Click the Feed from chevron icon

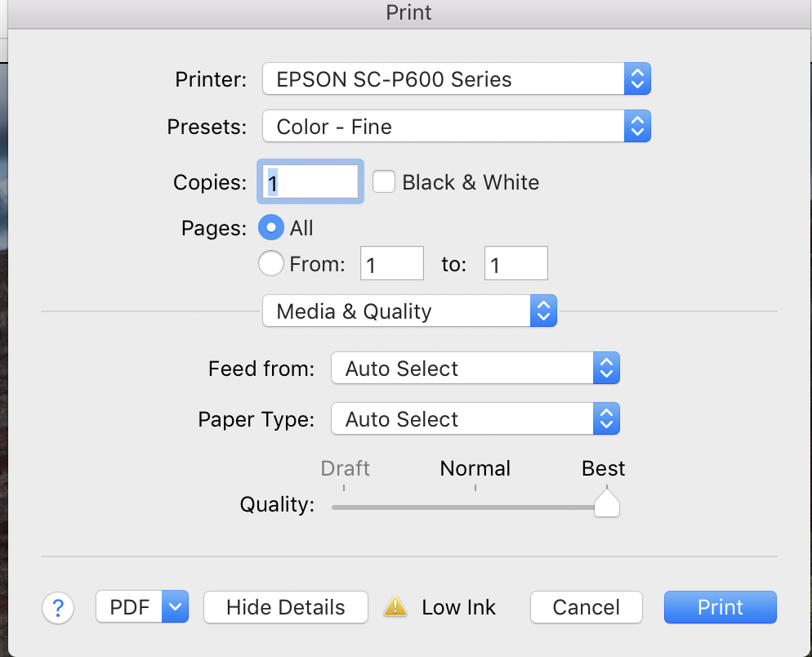[606, 368]
